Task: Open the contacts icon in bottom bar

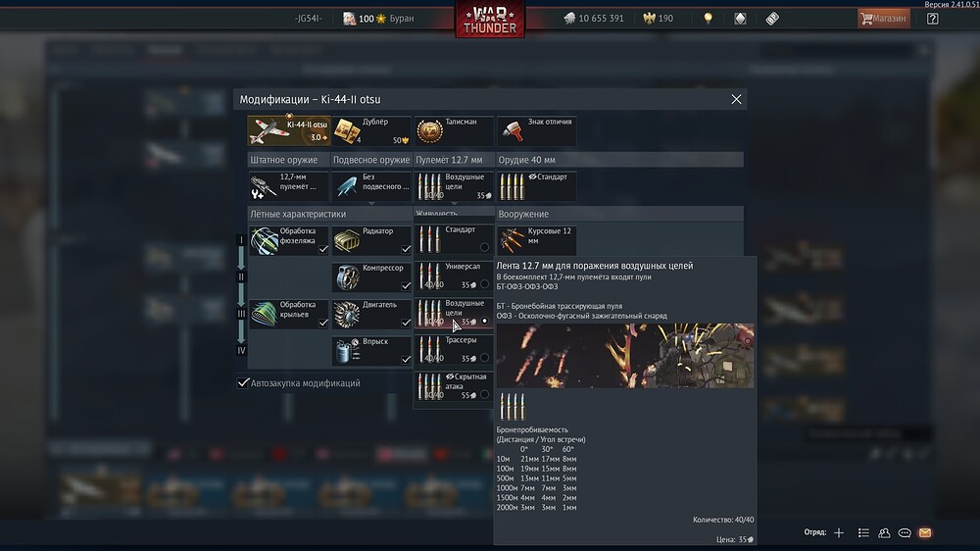Action: coord(884,533)
